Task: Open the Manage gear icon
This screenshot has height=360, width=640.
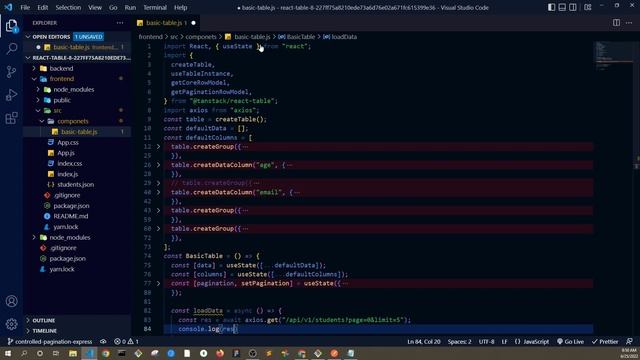Action: click(x=11, y=324)
